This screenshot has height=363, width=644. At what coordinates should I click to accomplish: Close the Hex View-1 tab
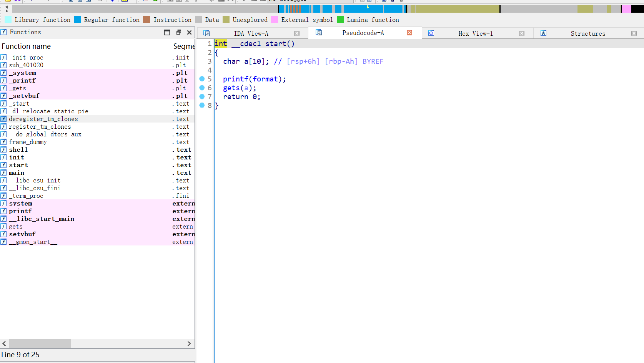[522, 33]
